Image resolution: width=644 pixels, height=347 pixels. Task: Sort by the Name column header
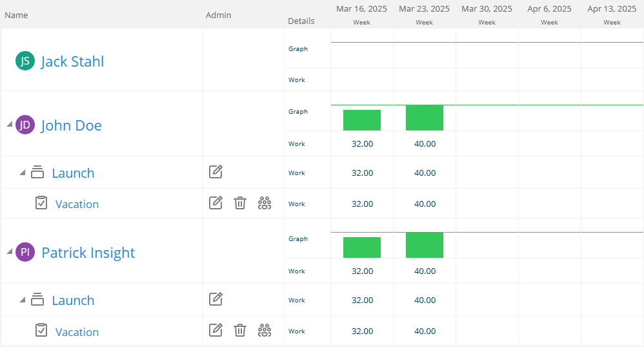16,16
